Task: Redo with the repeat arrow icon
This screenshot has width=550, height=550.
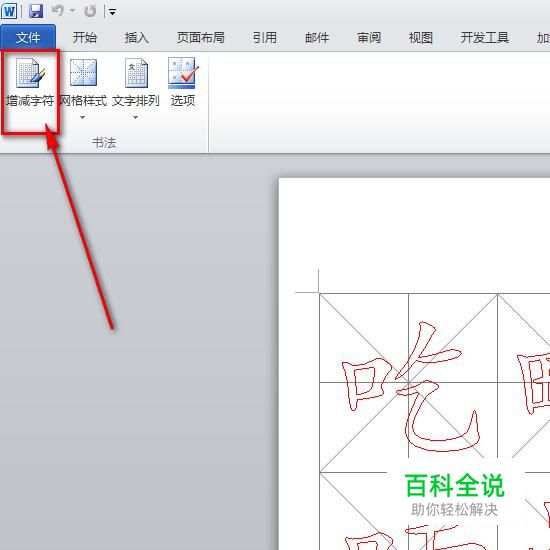Action: click(x=90, y=11)
